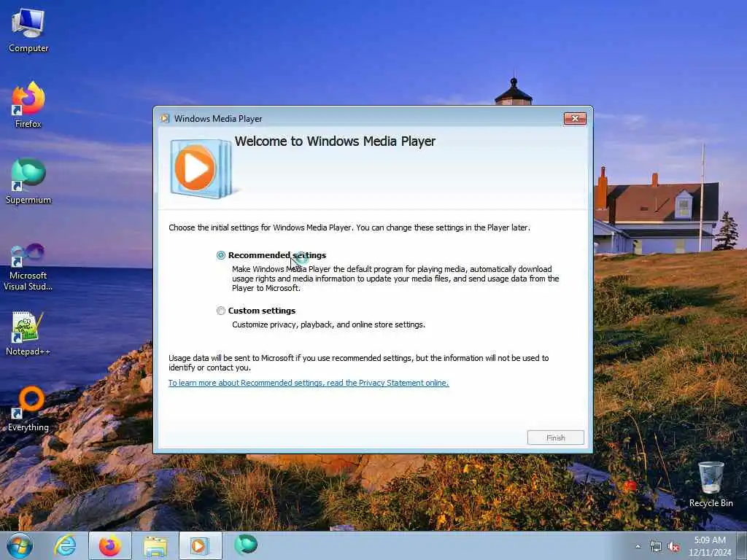Open the Windows Start menu orb

pos(20,545)
